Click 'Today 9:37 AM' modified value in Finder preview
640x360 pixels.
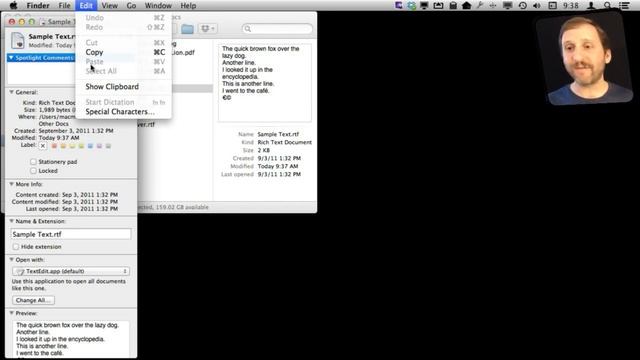(x=278, y=166)
